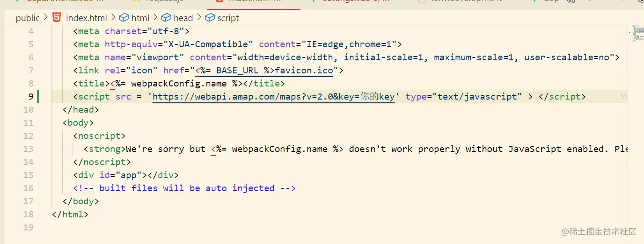Place cursor in charset="utf-8" text

click(144, 31)
